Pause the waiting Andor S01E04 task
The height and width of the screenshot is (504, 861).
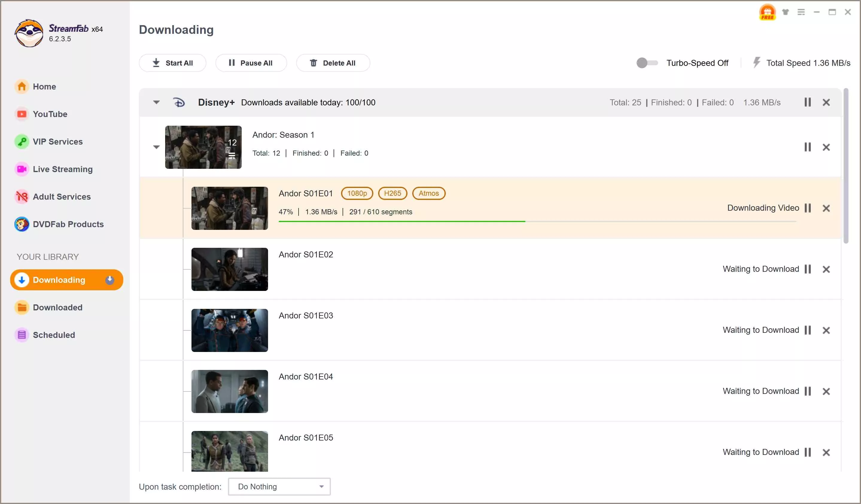[x=807, y=391]
